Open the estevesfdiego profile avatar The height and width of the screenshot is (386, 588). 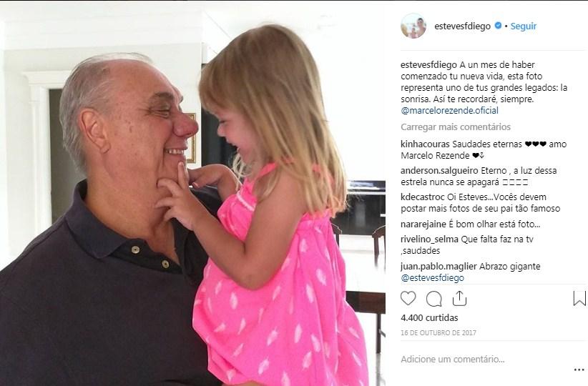tap(413, 26)
